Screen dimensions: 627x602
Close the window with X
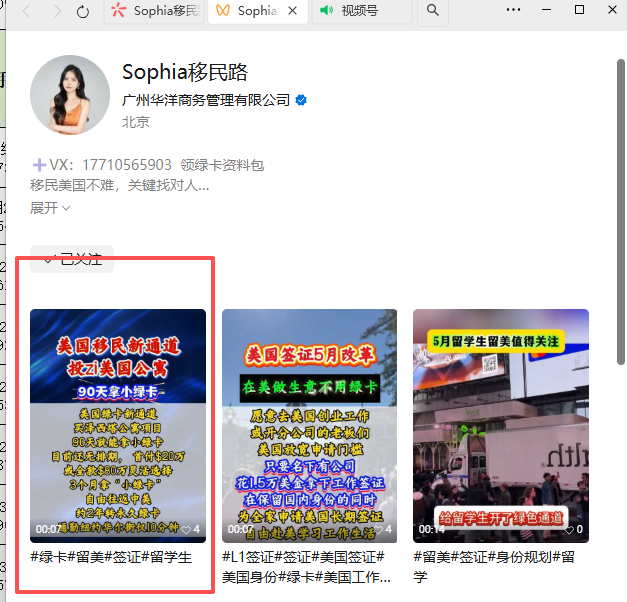tap(612, 10)
